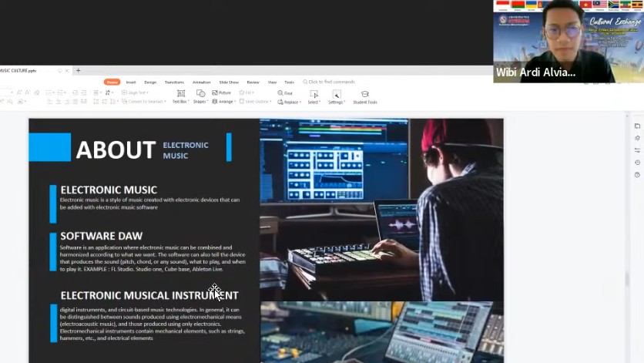Screen dimensions: 644x363
Task: Align paragraph text to the right
Action: (x=67, y=102)
